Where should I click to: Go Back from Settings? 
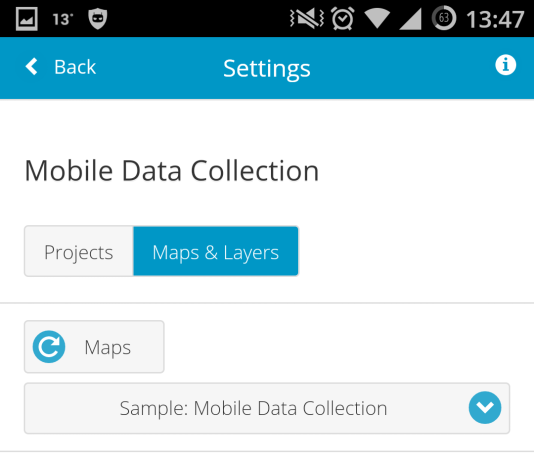click(61, 67)
